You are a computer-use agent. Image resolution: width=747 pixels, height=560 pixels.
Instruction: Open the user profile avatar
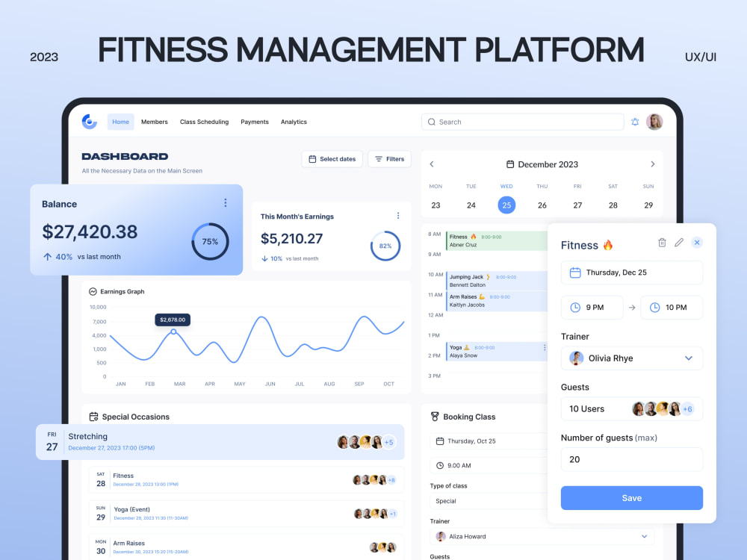click(x=654, y=122)
